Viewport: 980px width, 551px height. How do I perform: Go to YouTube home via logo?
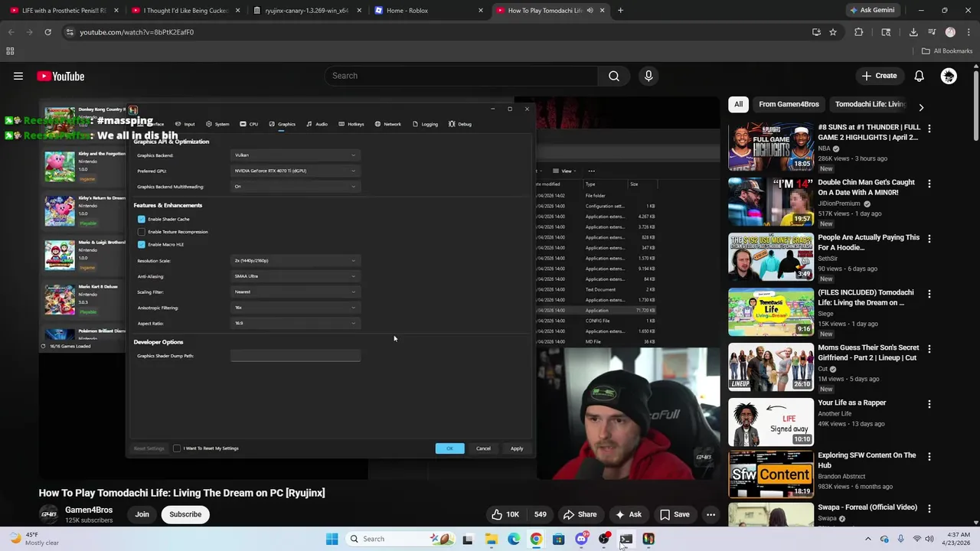click(60, 76)
